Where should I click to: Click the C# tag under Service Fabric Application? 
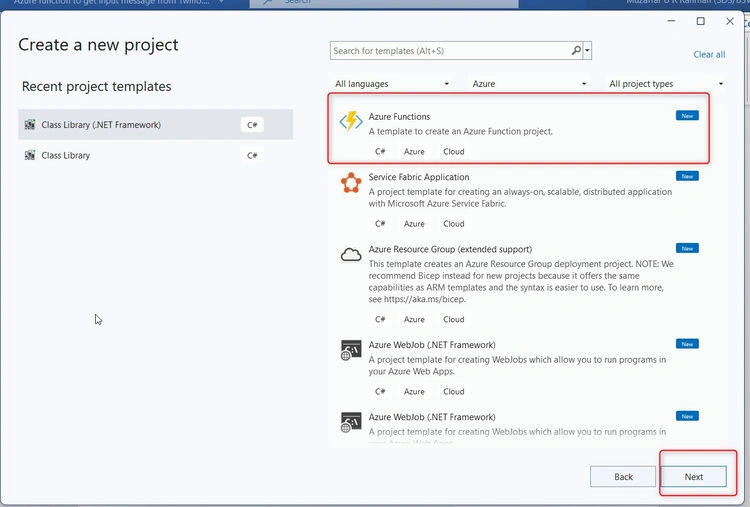[x=380, y=224]
